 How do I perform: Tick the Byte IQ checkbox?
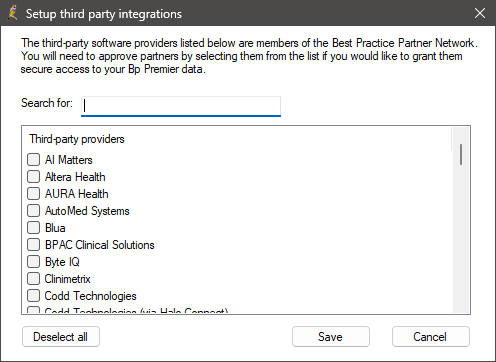click(33, 261)
